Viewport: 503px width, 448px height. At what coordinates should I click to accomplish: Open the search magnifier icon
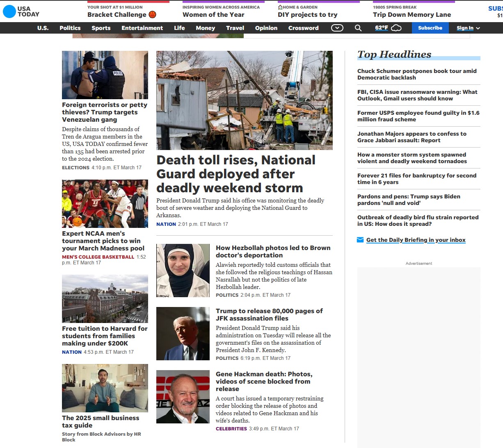pos(358,28)
